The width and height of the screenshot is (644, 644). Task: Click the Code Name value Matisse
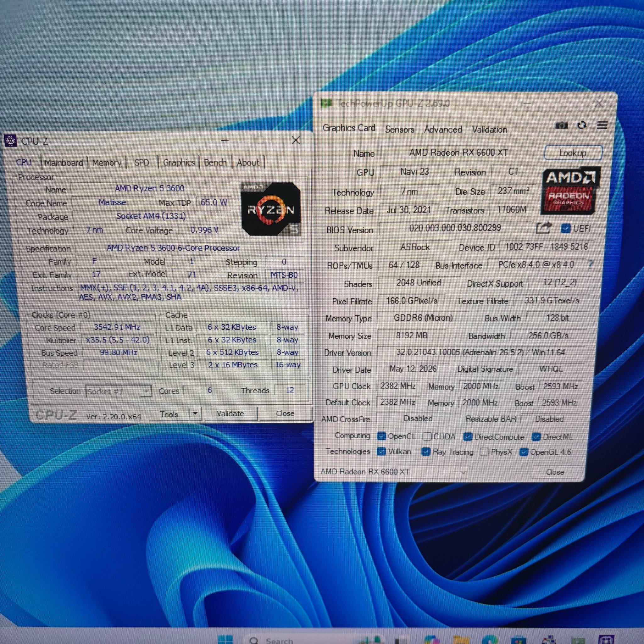(112, 202)
